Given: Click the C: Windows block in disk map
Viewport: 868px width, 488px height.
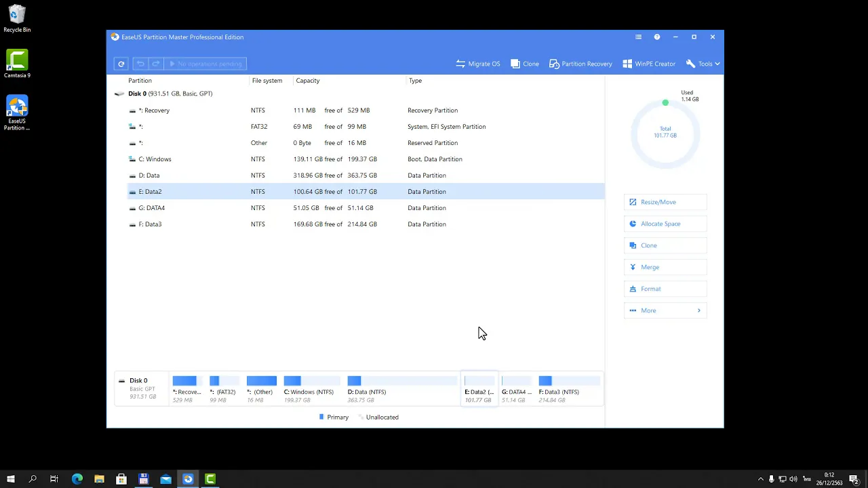Looking at the screenshot, I should click(x=312, y=389).
